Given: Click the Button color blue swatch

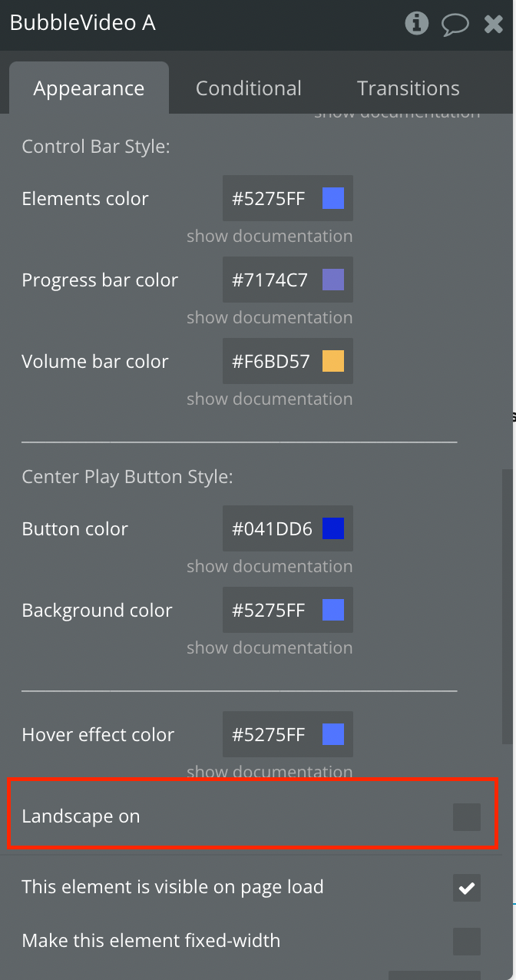Looking at the screenshot, I should click(x=333, y=529).
